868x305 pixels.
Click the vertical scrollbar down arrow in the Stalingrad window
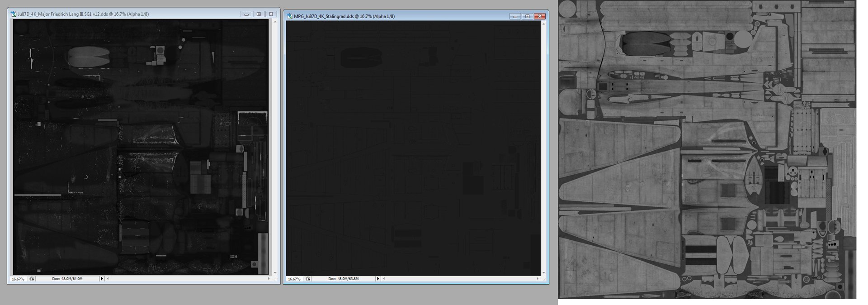point(543,273)
